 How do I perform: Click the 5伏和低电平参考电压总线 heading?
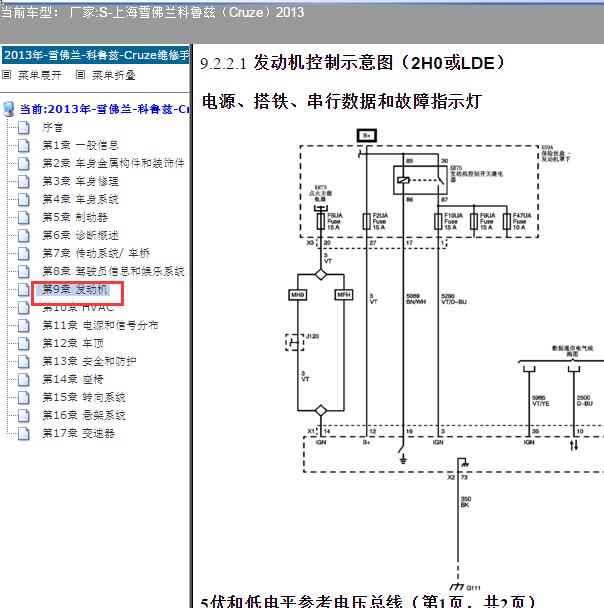pyautogui.click(x=368, y=601)
